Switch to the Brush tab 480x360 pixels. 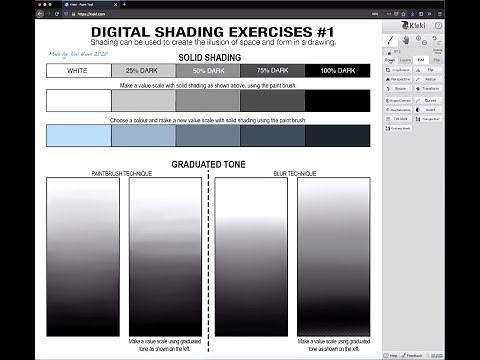[x=390, y=60]
